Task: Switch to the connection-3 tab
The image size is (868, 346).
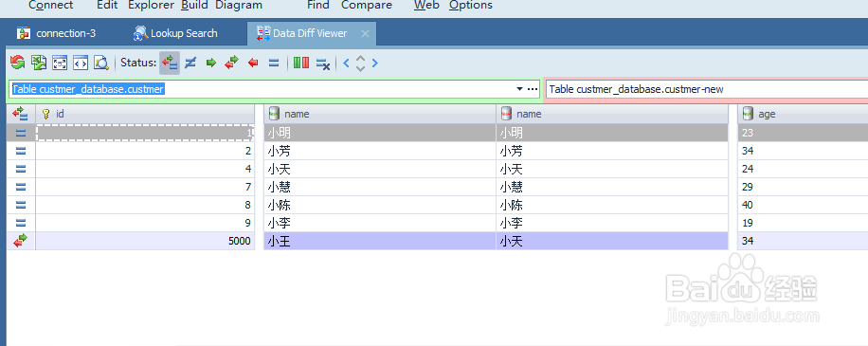Action: click(56, 33)
